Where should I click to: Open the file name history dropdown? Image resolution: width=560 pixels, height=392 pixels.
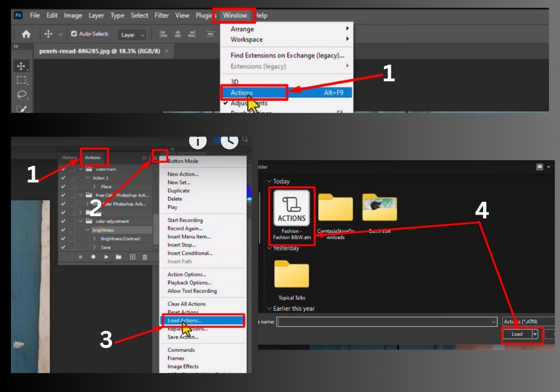(x=493, y=322)
